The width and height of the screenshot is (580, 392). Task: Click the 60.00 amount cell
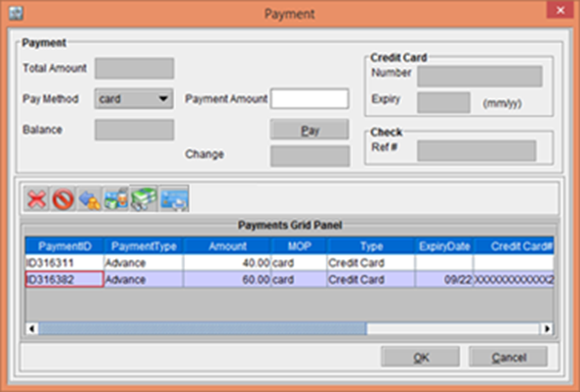[227, 279]
